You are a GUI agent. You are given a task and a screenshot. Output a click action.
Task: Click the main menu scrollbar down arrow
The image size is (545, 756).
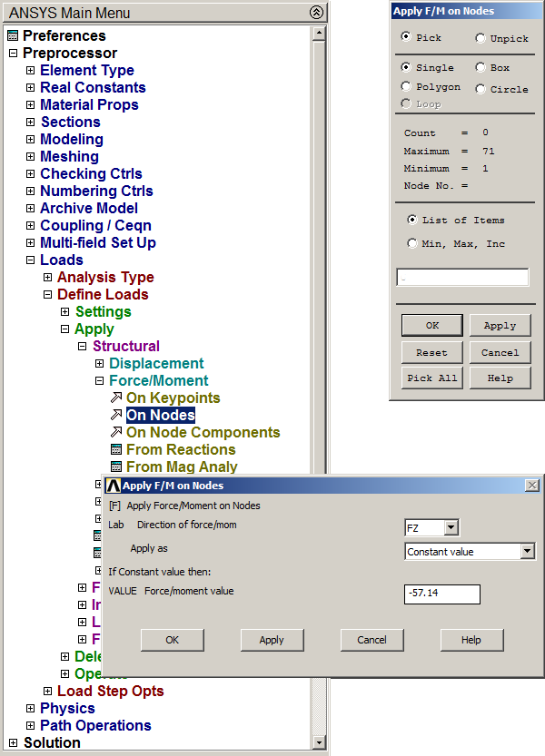click(318, 742)
